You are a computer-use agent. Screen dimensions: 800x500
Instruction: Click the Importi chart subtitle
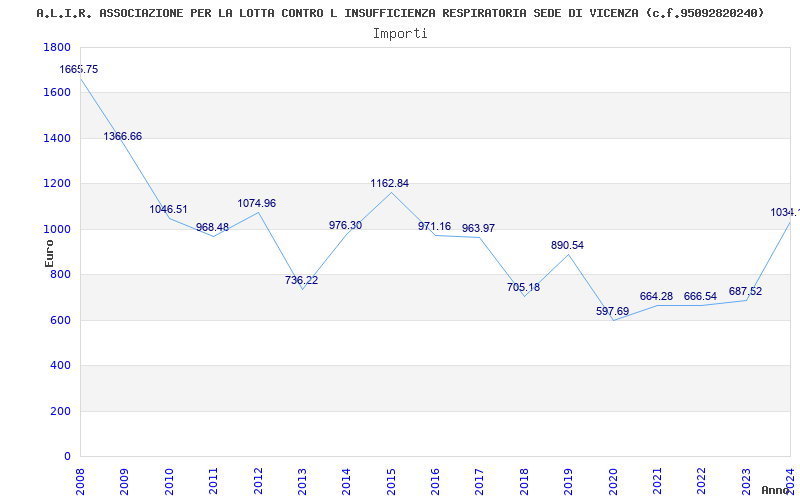tap(400, 34)
